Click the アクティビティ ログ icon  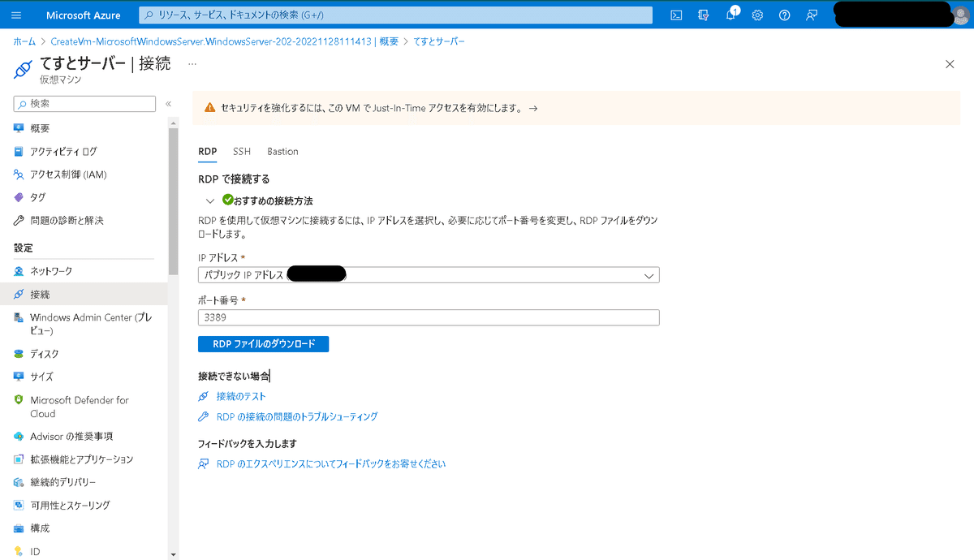pos(19,151)
